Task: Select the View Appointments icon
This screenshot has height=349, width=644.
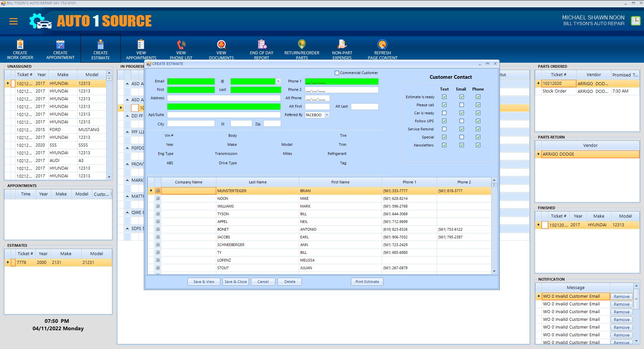Action: (141, 45)
